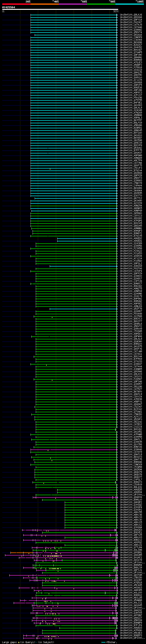This screenshot has width=146, height=644.
Task: Select hit label UniRef100_Q9FGL2
Action: 131,263
